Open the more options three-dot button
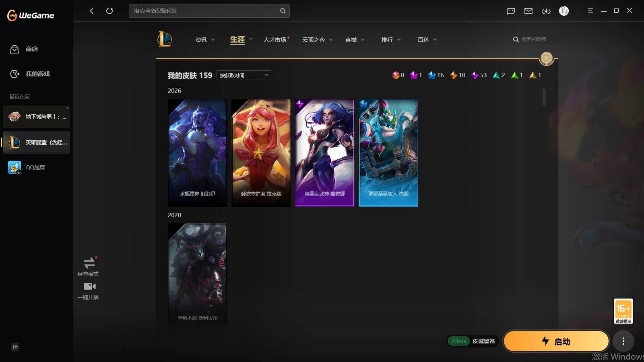The width and height of the screenshot is (644, 362). click(623, 341)
